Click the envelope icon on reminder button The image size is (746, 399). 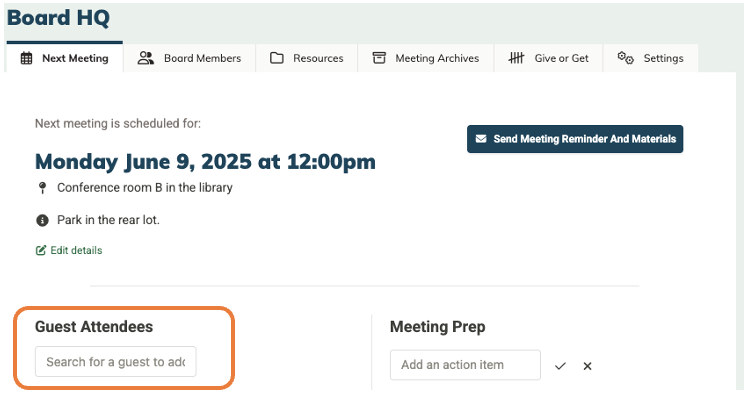click(481, 139)
